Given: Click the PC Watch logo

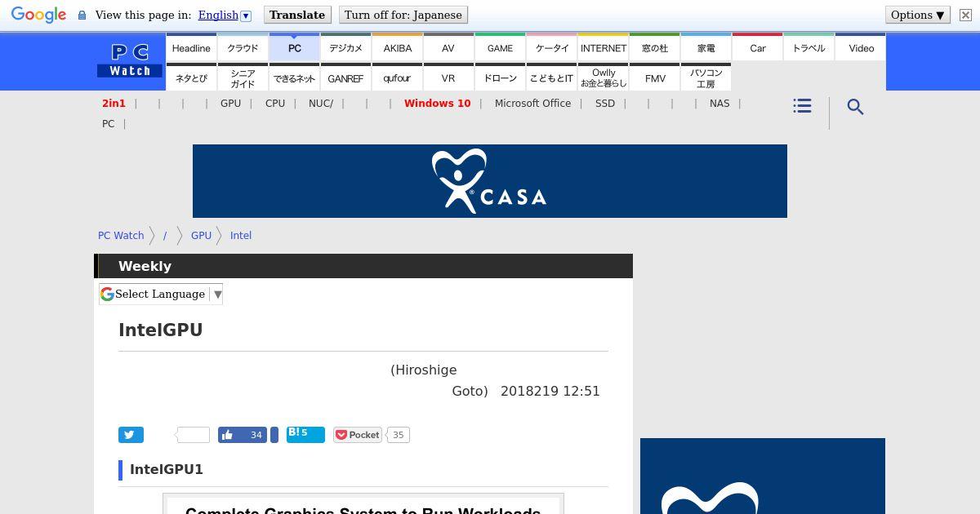Looking at the screenshot, I should [x=131, y=61].
